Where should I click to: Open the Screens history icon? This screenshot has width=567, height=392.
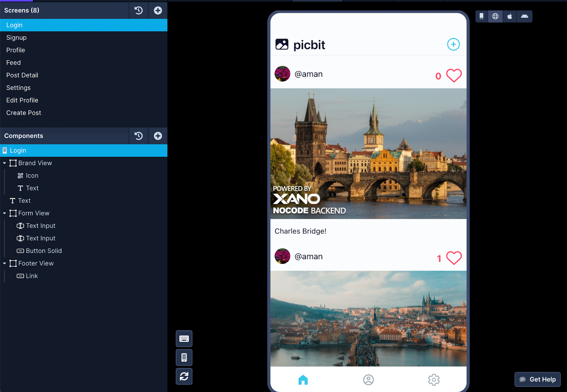[x=139, y=10]
